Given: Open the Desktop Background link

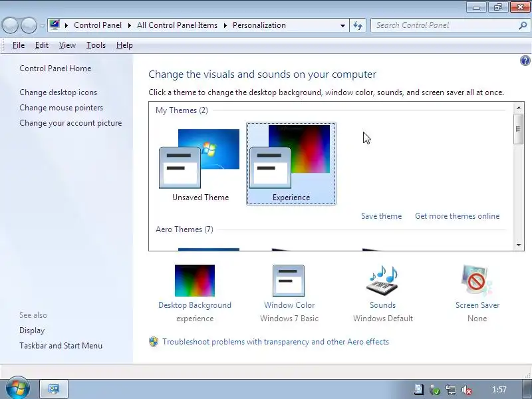Looking at the screenshot, I should [195, 305].
